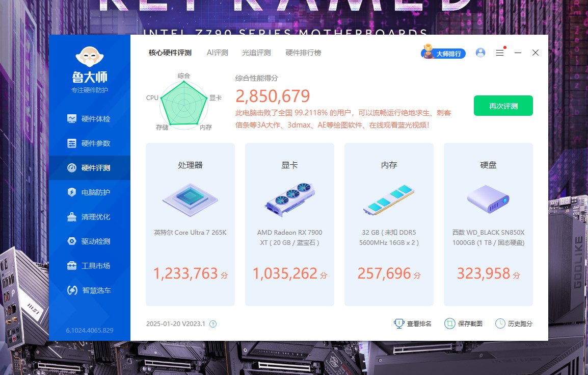Click 查看排名 trophy link
The height and width of the screenshot is (375, 588).
(x=413, y=323)
